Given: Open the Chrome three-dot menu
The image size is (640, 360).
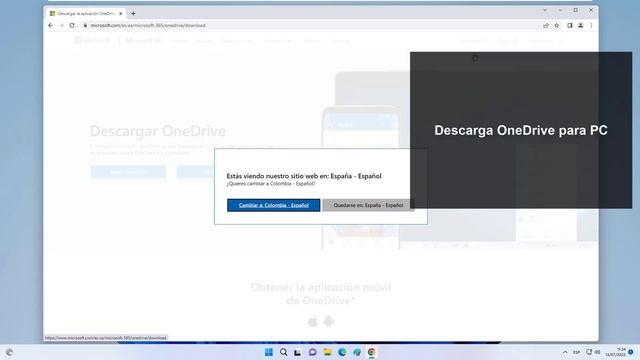Looking at the screenshot, I should click(x=591, y=25).
